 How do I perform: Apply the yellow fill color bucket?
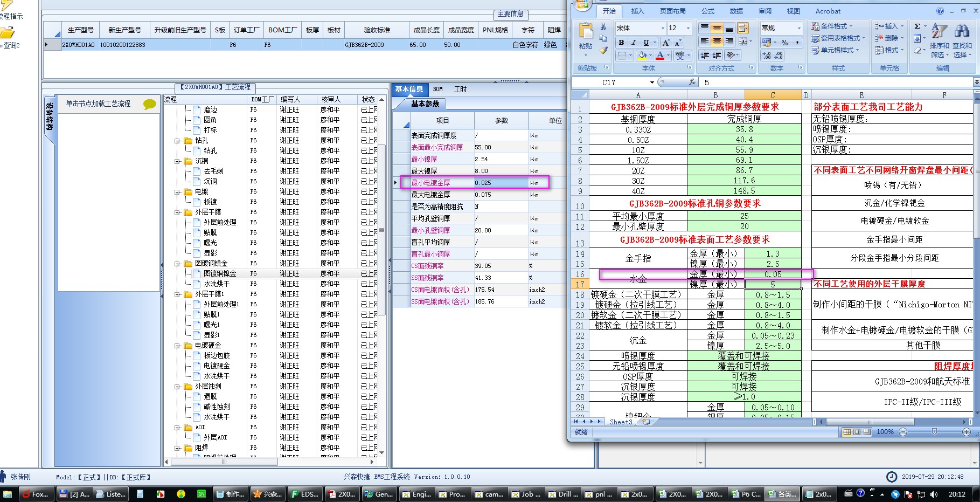pos(642,56)
